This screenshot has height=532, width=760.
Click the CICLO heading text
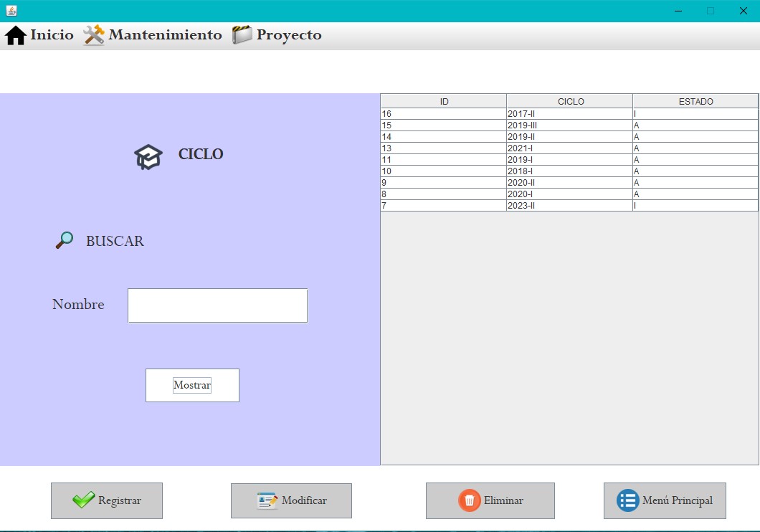pyautogui.click(x=201, y=154)
